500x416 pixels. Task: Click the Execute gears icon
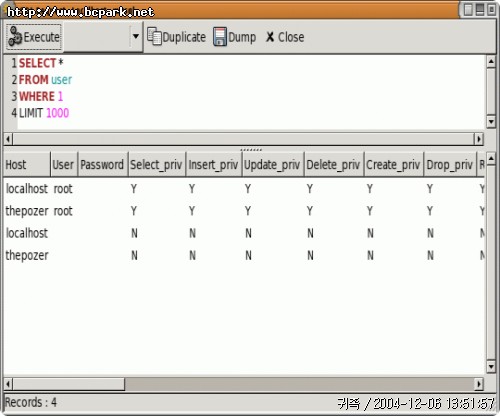15,36
